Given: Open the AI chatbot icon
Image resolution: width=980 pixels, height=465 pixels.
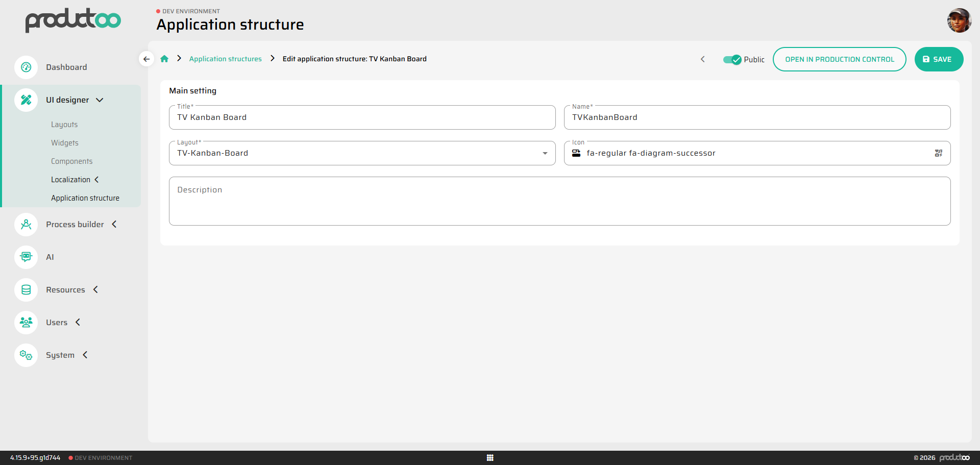Looking at the screenshot, I should point(26,257).
